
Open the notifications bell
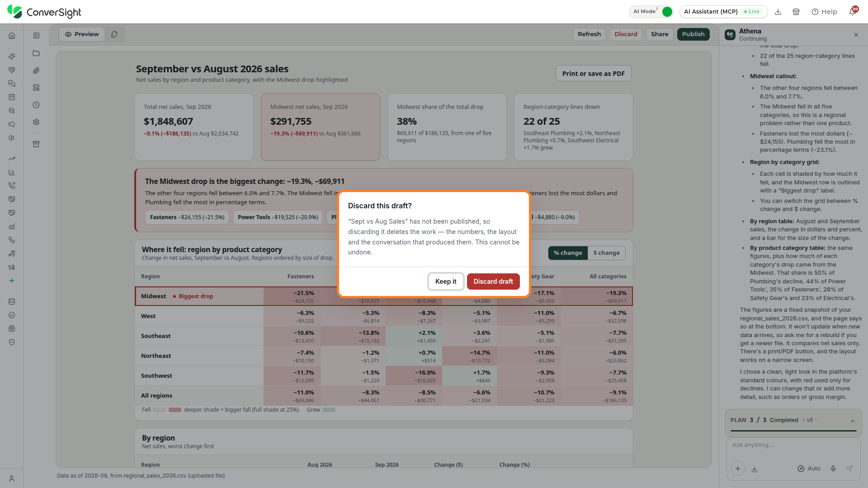(853, 12)
